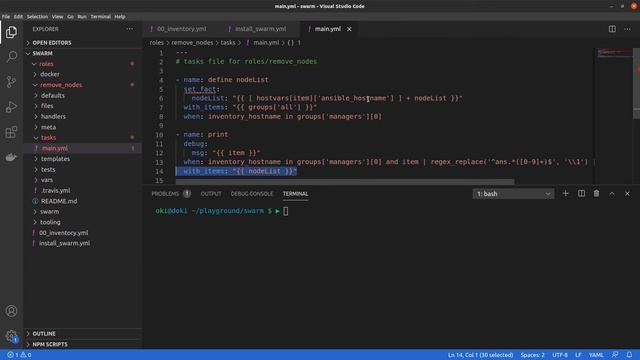640x360 pixels.
Task: Expand the handlers folder
Action: click(83, 116)
